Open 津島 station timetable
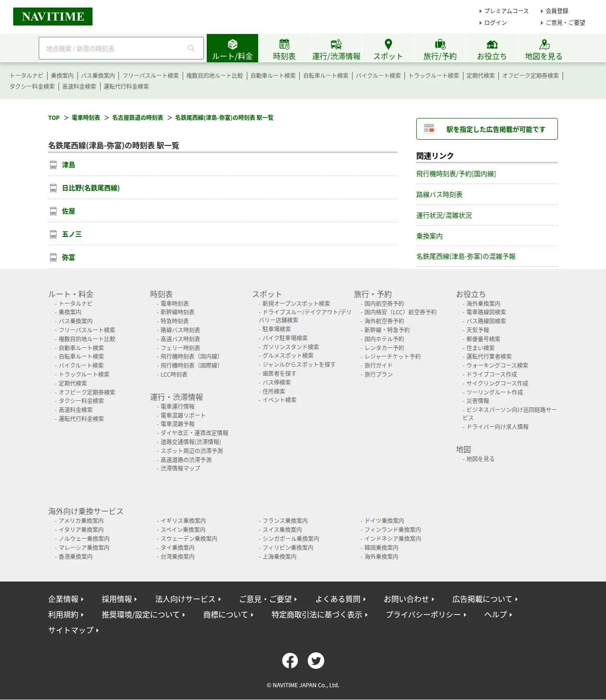Image resolution: width=606 pixels, height=700 pixels. 68,165
